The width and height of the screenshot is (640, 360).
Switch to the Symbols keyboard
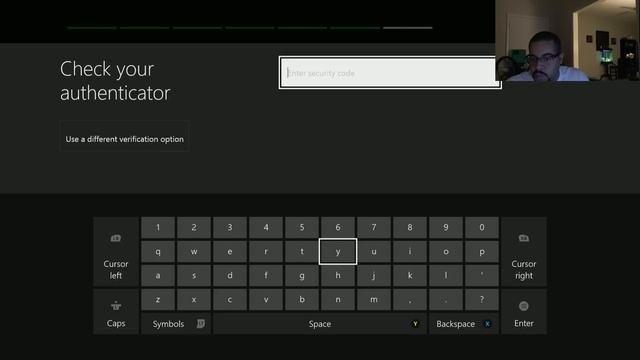[x=176, y=324]
